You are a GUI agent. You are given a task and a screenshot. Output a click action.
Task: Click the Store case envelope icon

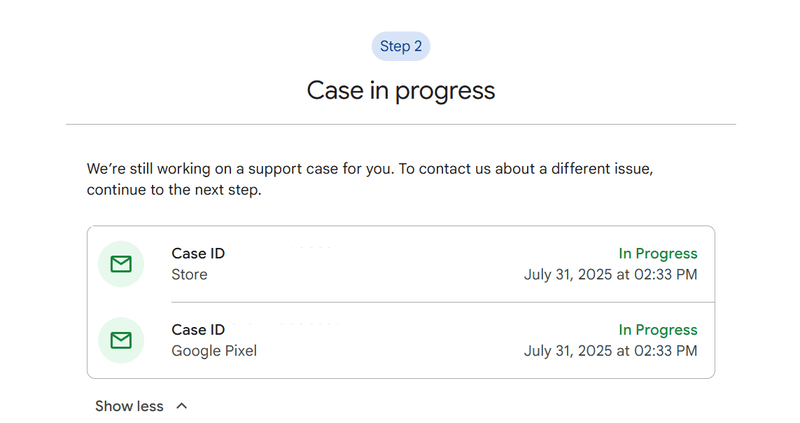click(x=121, y=264)
